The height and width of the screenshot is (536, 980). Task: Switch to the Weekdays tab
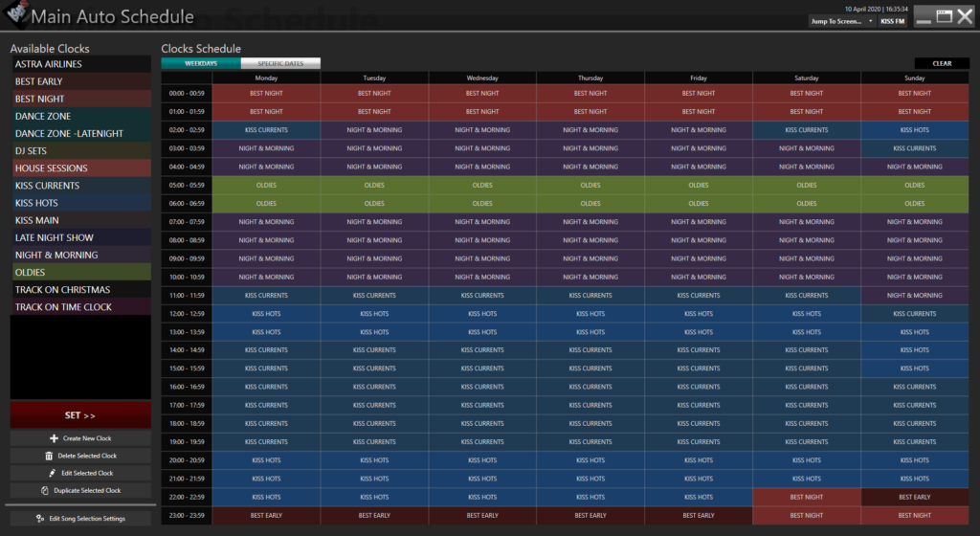click(x=200, y=64)
